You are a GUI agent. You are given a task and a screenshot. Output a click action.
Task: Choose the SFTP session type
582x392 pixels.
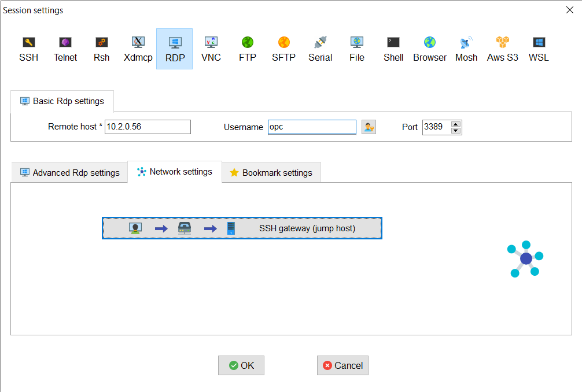[283, 49]
